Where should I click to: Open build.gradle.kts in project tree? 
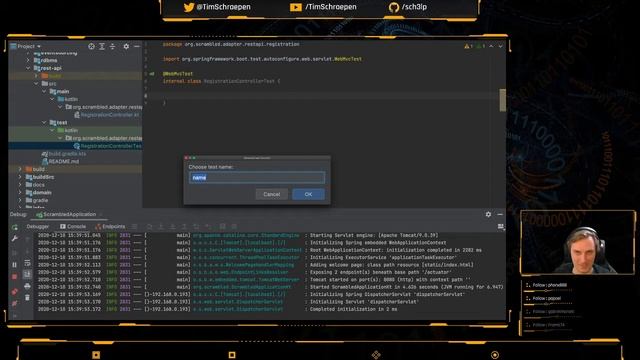pos(64,154)
